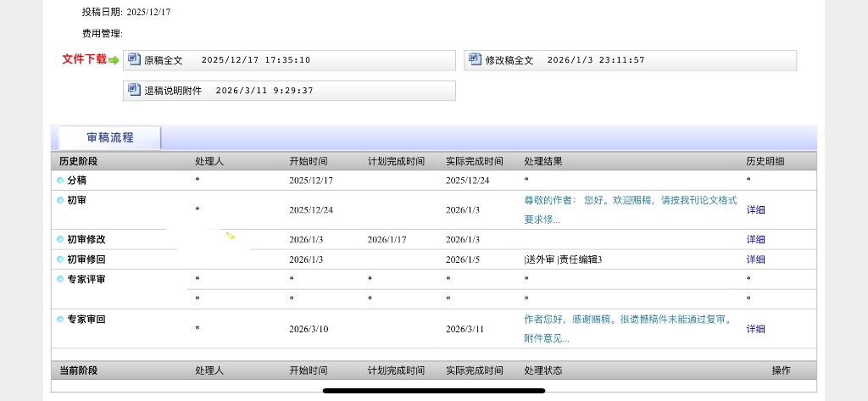
Task: Click the bullet icon beside 初审修改
Action: 60,240
